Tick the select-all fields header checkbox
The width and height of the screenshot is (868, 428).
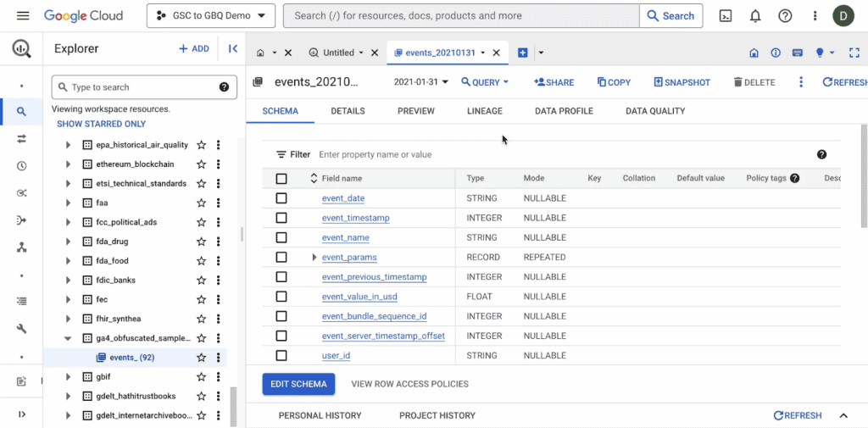point(281,179)
